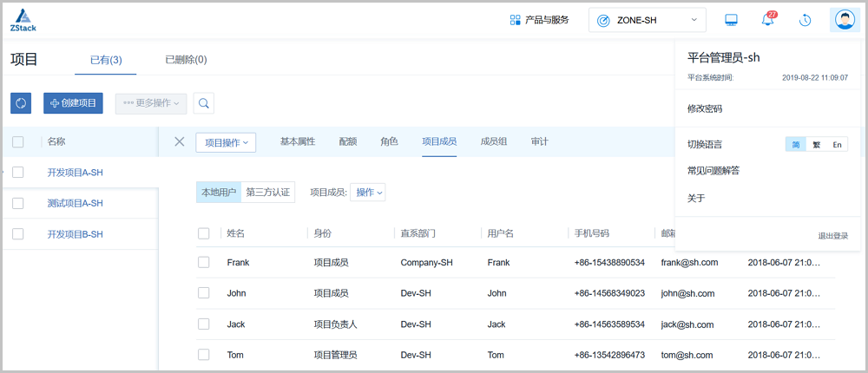Viewport: 868px width, 373px height.
Task: Click the refresh icon button
Action: [21, 103]
